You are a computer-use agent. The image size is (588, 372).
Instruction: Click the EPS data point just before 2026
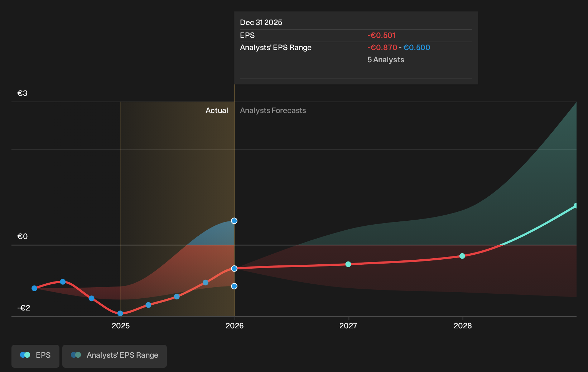(x=206, y=283)
